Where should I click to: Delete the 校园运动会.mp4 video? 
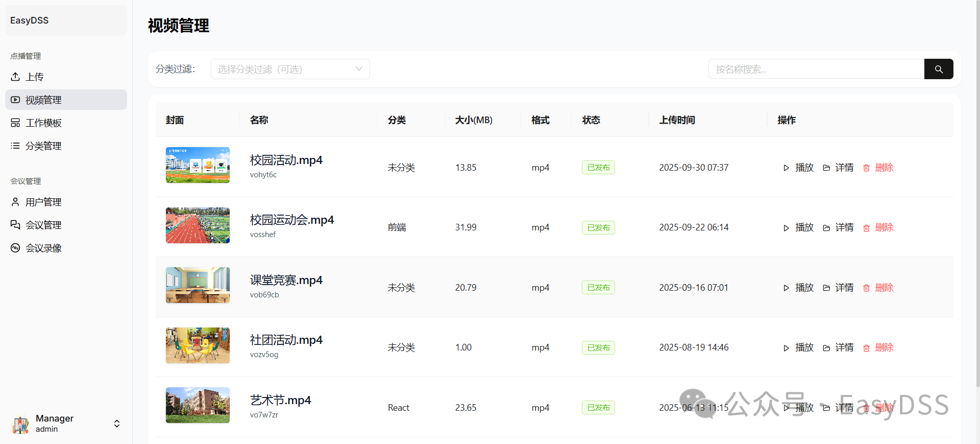click(878, 227)
